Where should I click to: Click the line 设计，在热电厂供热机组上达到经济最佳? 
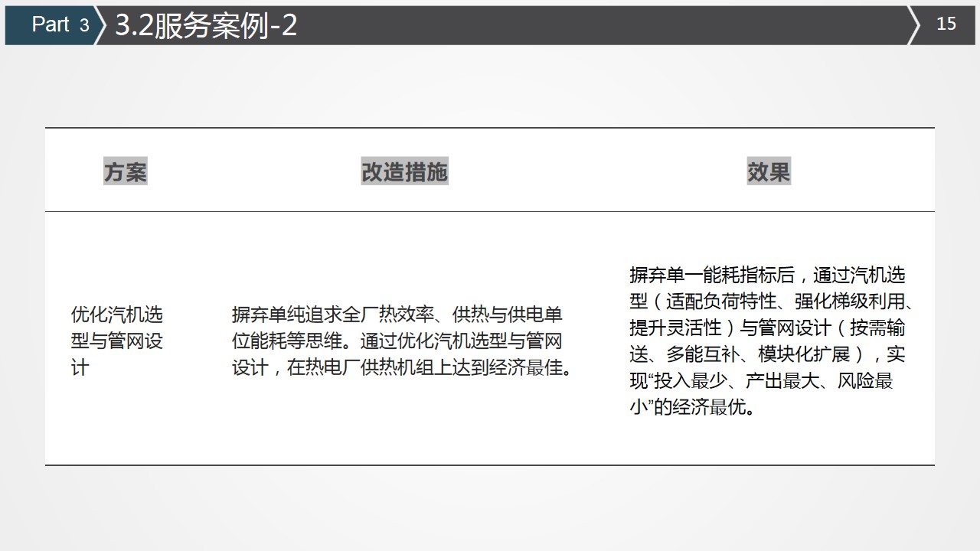click(x=403, y=368)
